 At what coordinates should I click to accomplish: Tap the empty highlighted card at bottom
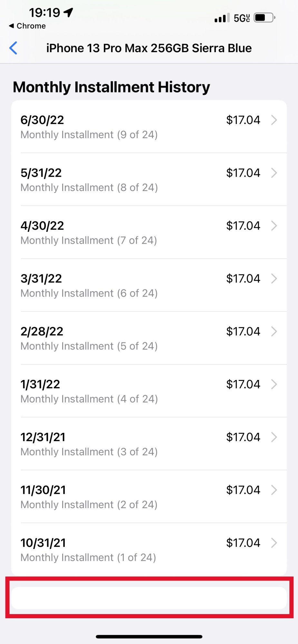point(149,598)
